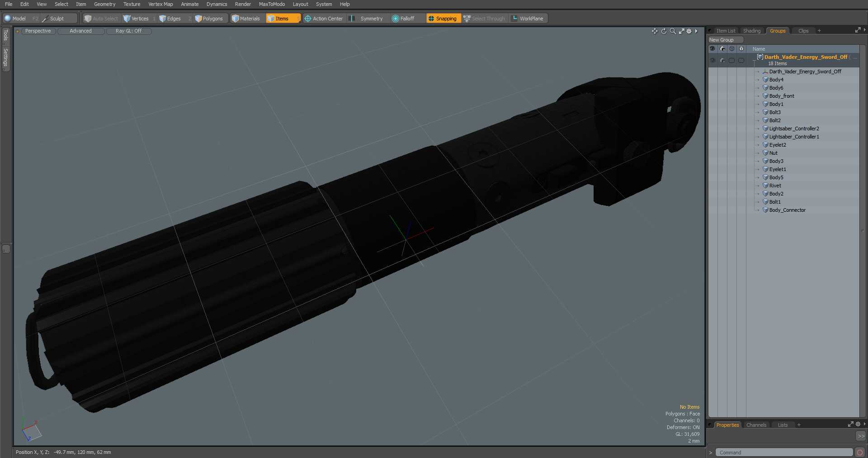Click the Command input field

tap(784, 453)
